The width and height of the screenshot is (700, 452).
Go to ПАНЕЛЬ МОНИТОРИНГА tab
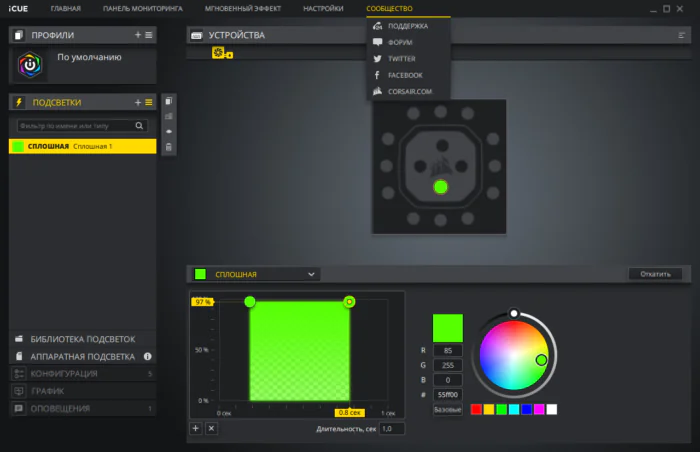[143, 8]
